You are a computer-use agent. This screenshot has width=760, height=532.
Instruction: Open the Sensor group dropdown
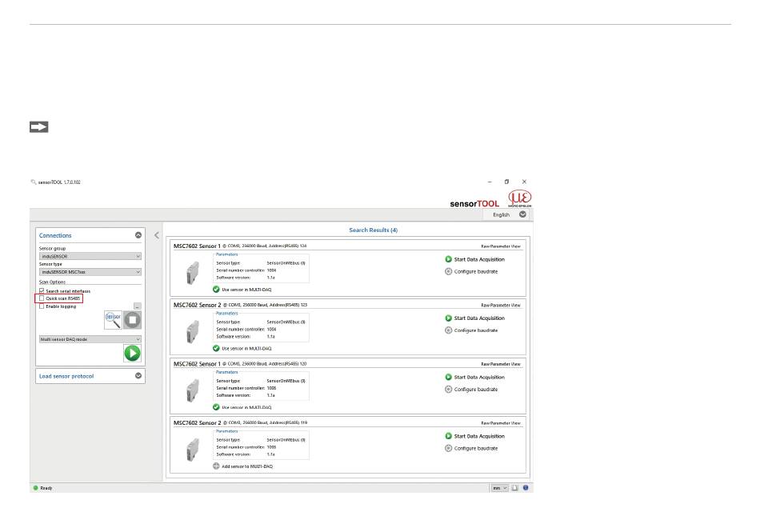[x=90, y=256]
